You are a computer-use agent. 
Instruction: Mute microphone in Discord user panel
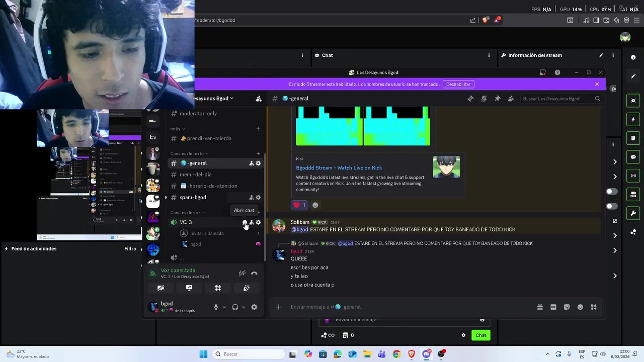click(216, 307)
